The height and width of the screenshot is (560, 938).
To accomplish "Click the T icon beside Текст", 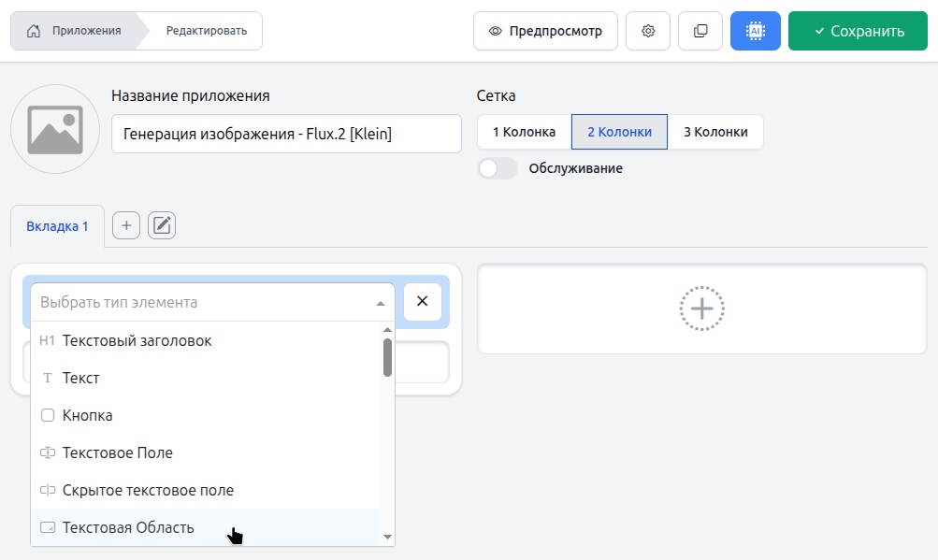I will pyautogui.click(x=48, y=378).
